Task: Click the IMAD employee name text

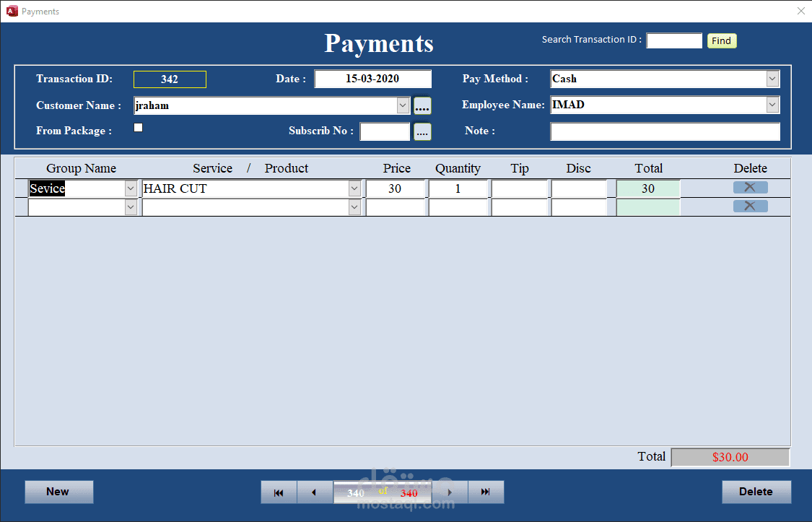Action: 568,105
